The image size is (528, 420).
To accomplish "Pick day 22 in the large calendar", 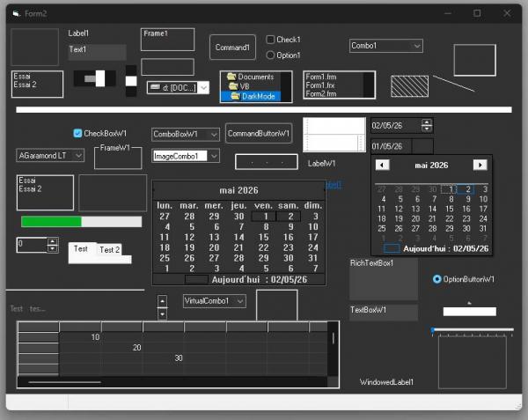I will coord(264,247).
